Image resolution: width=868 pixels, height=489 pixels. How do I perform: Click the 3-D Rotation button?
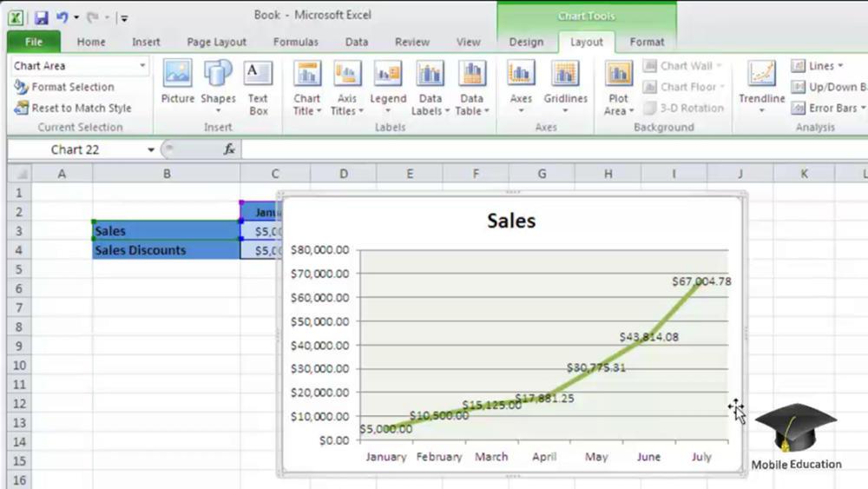(684, 108)
